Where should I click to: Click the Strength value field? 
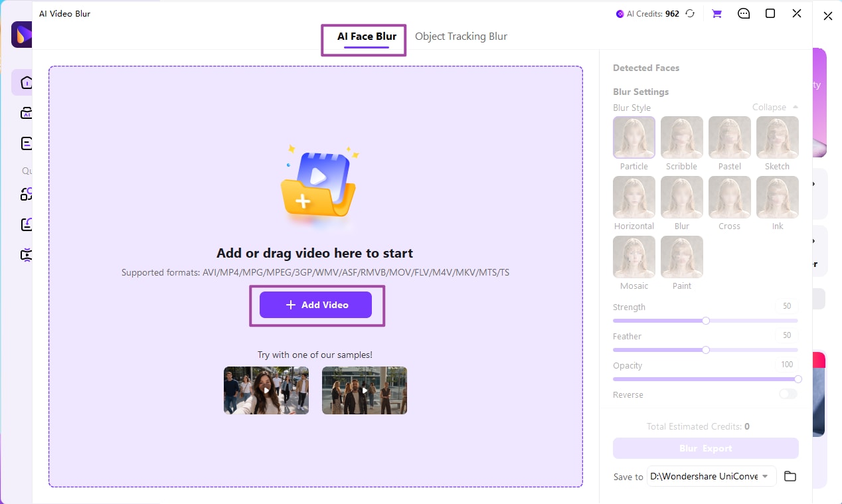pyautogui.click(x=786, y=306)
